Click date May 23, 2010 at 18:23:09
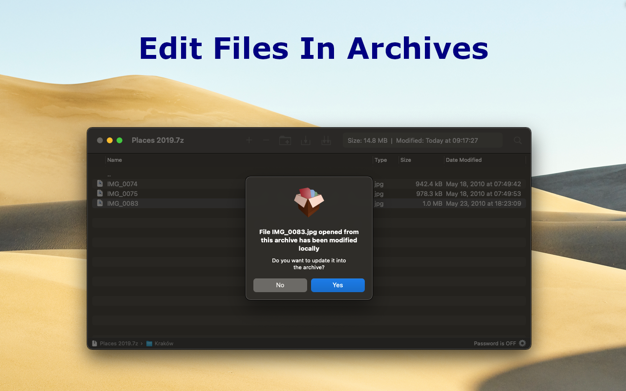This screenshot has width=626, height=391. (483, 203)
